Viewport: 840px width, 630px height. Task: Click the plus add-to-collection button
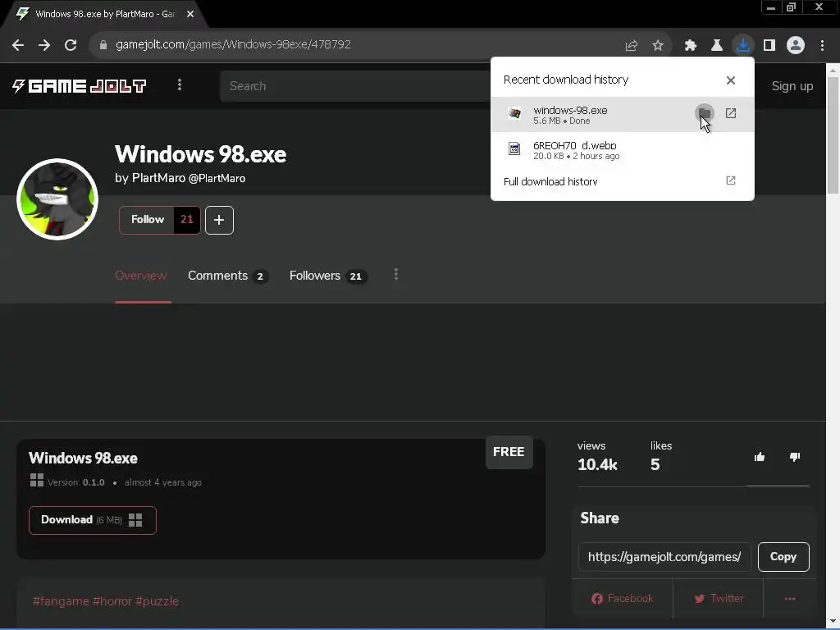point(219,220)
